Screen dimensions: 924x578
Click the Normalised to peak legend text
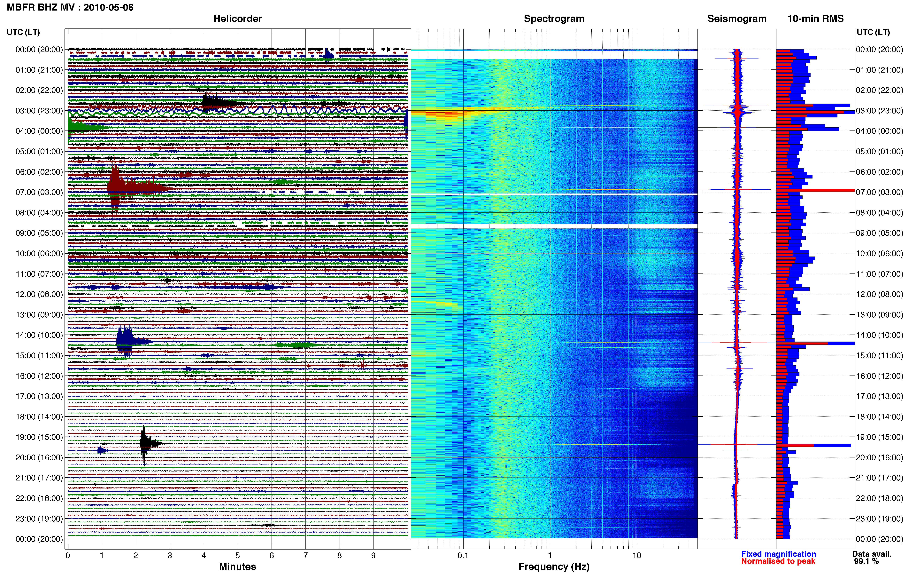pos(778,561)
